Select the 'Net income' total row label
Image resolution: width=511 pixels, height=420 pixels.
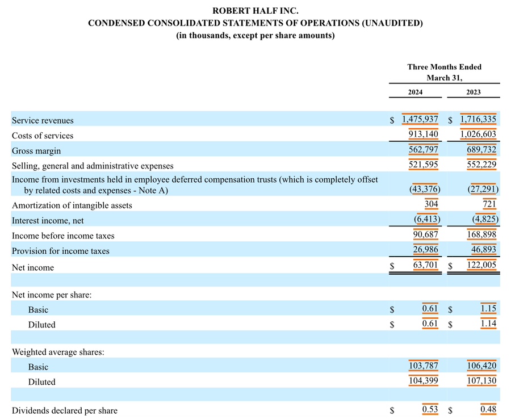coord(33,267)
